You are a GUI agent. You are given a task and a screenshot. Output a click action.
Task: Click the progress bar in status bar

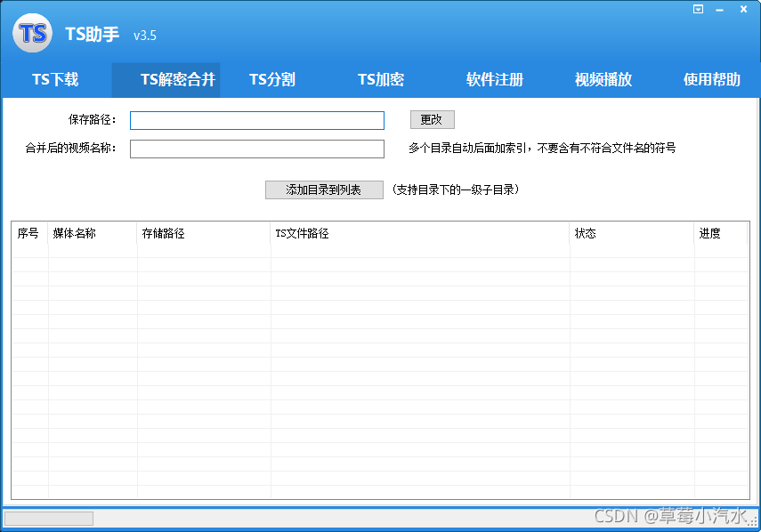click(x=49, y=519)
